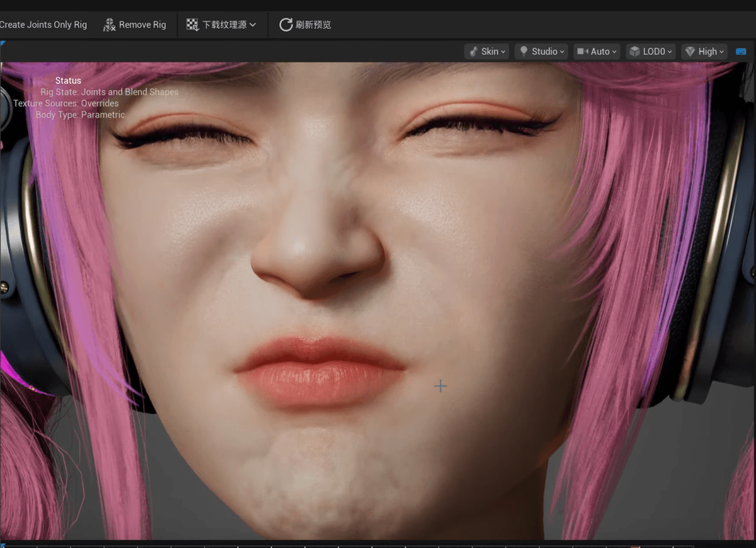Open the LOD0 dropdown chevron
This screenshot has width=756, height=548.
point(670,52)
